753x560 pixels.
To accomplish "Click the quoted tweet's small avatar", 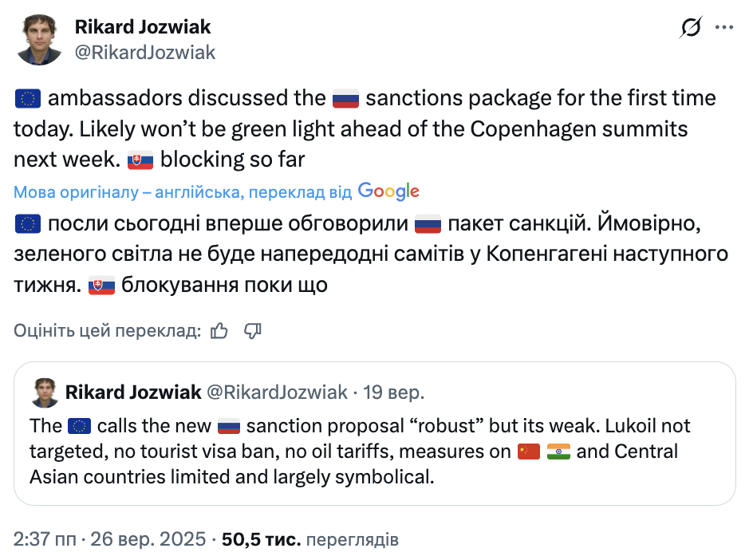I will point(45,392).
